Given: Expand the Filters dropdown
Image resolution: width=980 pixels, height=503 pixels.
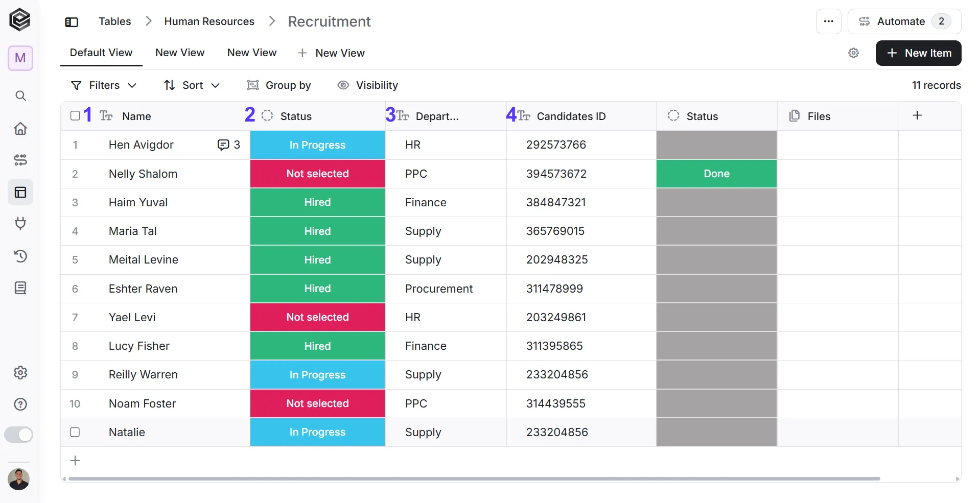Looking at the screenshot, I should (x=104, y=85).
